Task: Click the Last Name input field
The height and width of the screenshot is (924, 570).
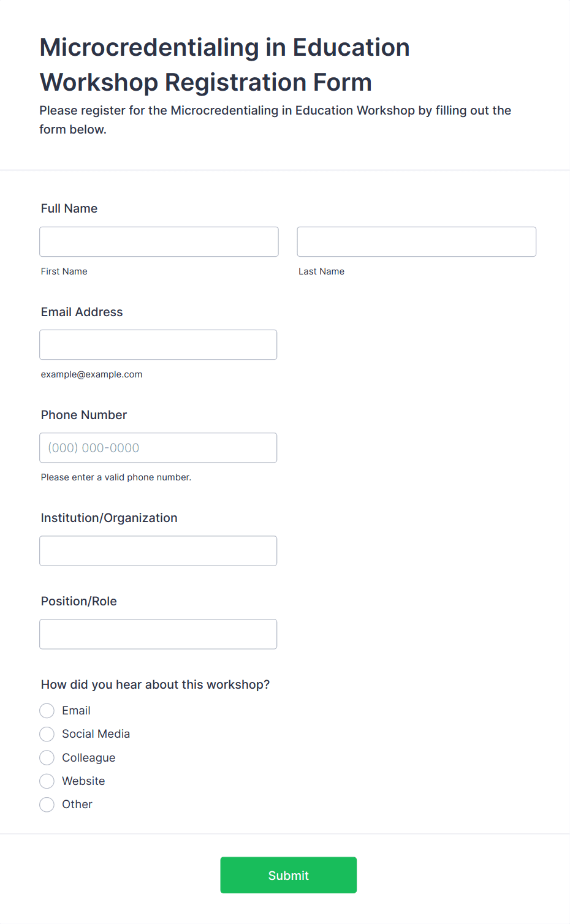Action: pos(416,241)
